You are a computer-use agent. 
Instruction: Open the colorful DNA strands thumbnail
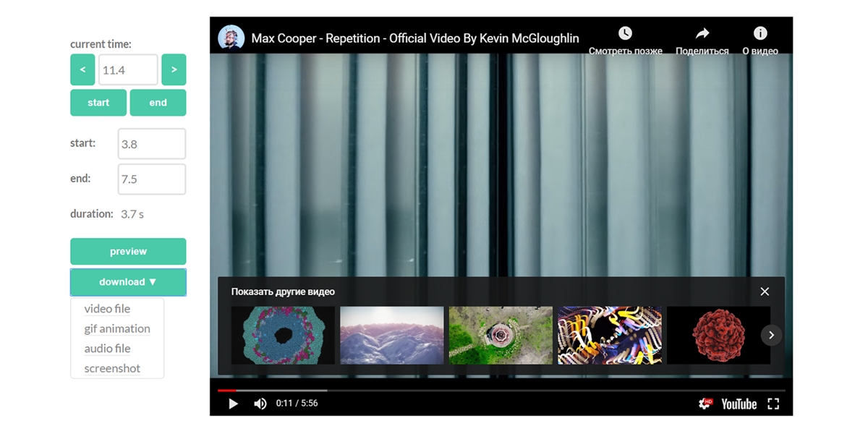point(610,335)
